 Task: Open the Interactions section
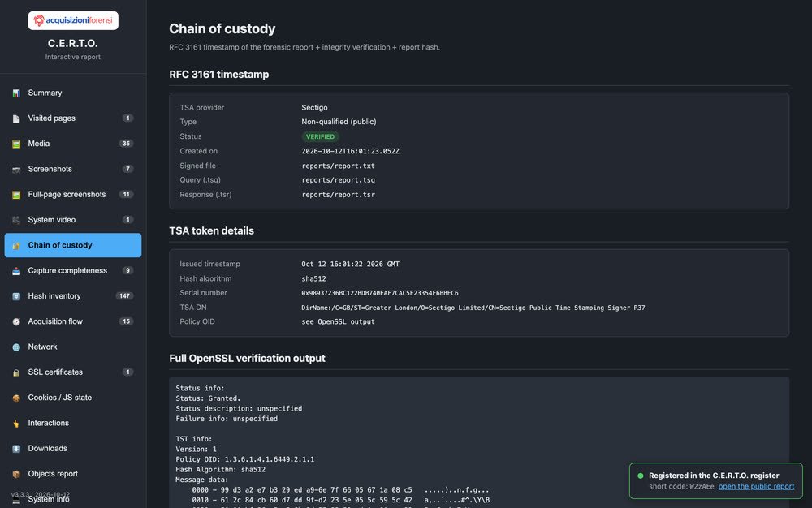coord(73,423)
